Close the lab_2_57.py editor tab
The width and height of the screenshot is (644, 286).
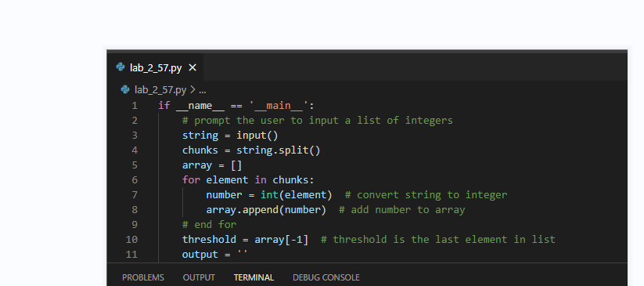pos(192,67)
